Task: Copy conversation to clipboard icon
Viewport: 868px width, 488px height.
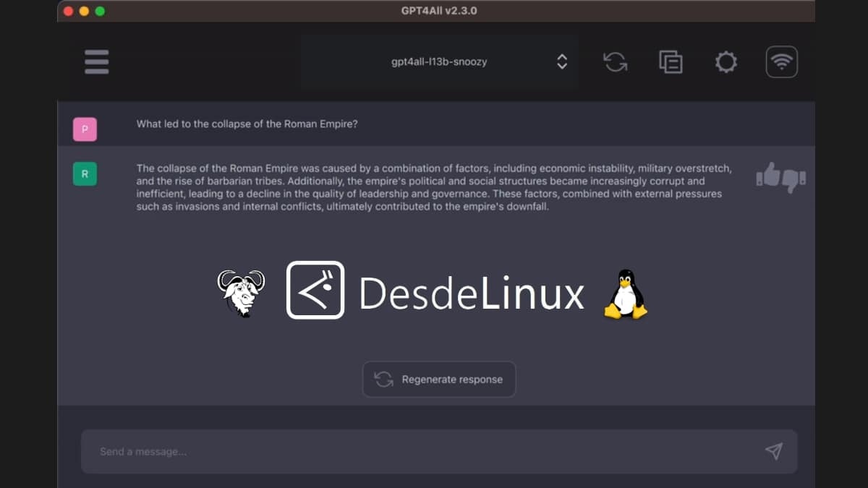Action: pos(671,61)
